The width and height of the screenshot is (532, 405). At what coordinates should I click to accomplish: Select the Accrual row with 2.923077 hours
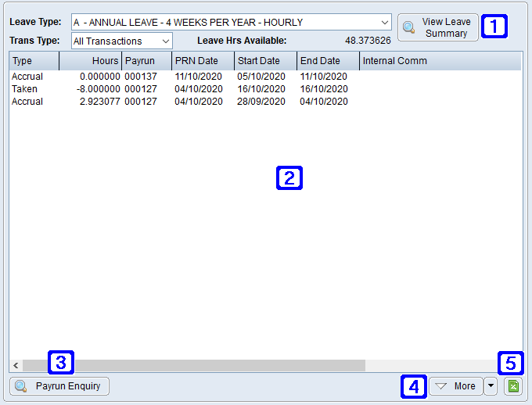point(156,102)
